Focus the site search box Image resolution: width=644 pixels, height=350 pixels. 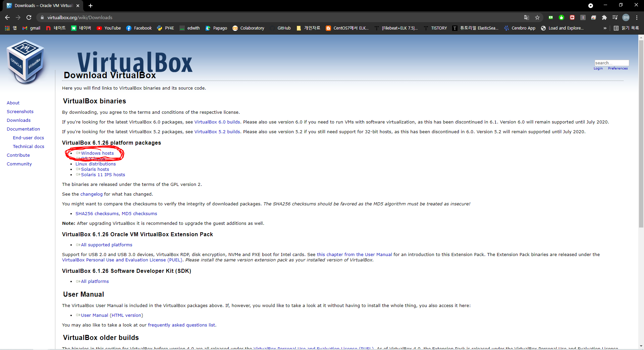(611, 63)
